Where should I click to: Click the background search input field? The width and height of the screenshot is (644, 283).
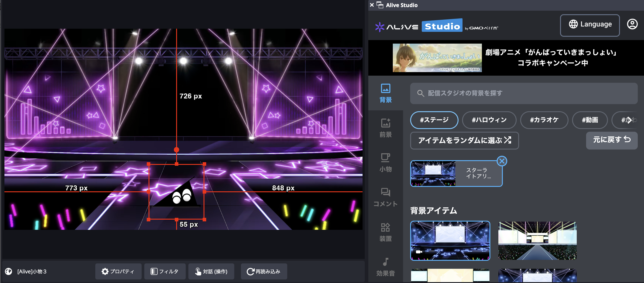click(523, 93)
